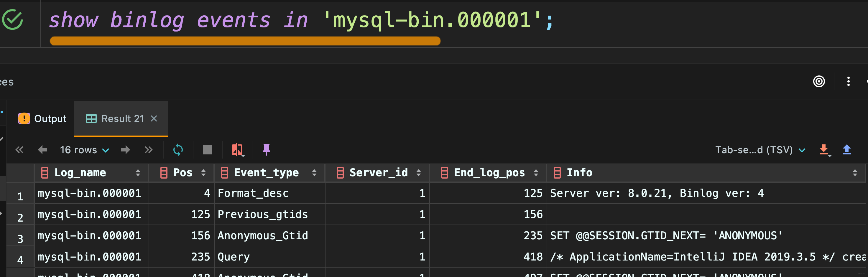Pin the result tab
Screen dimensions: 868x277
click(x=267, y=149)
